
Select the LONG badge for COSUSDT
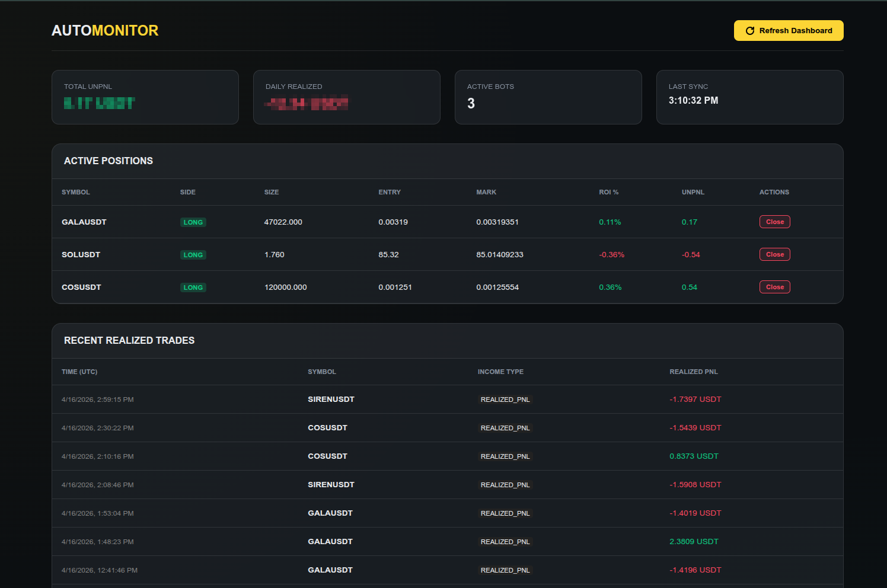(x=193, y=287)
